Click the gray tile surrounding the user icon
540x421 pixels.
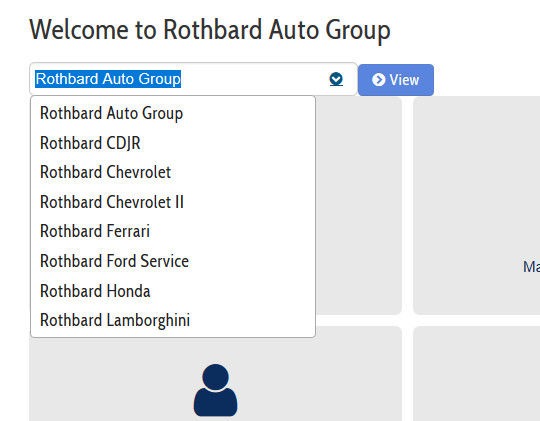click(216, 374)
